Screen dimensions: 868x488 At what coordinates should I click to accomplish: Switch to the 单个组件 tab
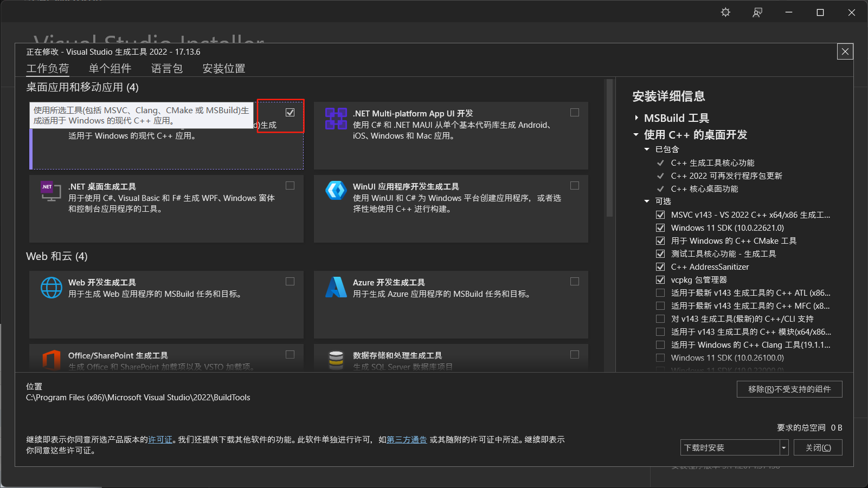[x=111, y=68]
